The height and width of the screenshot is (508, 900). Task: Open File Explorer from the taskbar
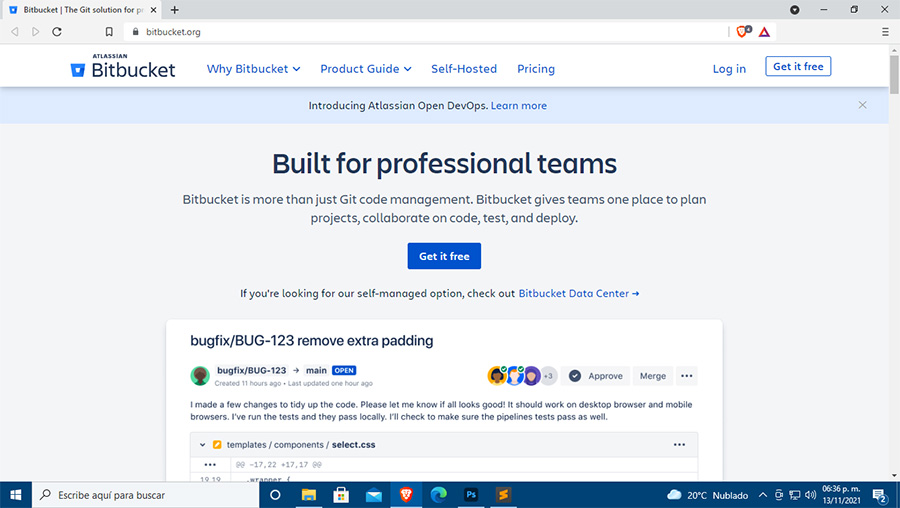pos(309,495)
